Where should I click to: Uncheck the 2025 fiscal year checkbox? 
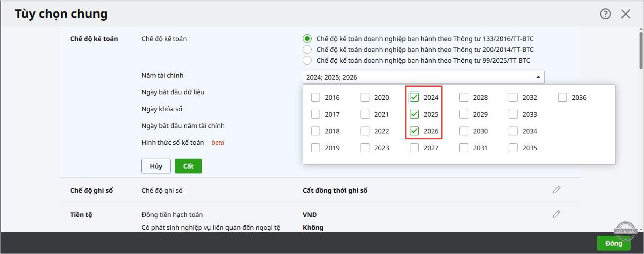[x=414, y=114]
